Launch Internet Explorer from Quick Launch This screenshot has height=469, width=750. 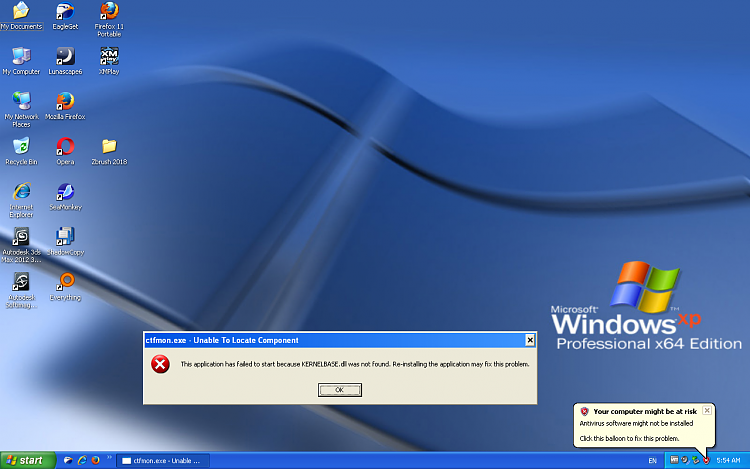82,460
